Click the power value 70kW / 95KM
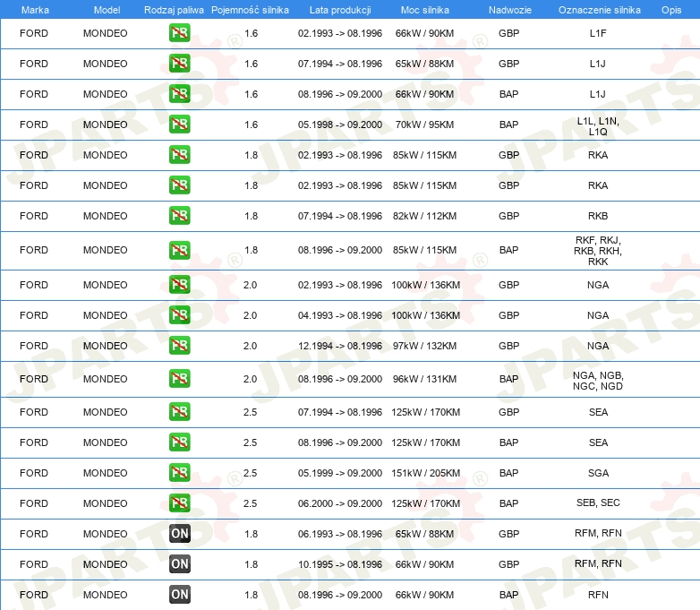This screenshot has height=610, width=700. [x=424, y=125]
